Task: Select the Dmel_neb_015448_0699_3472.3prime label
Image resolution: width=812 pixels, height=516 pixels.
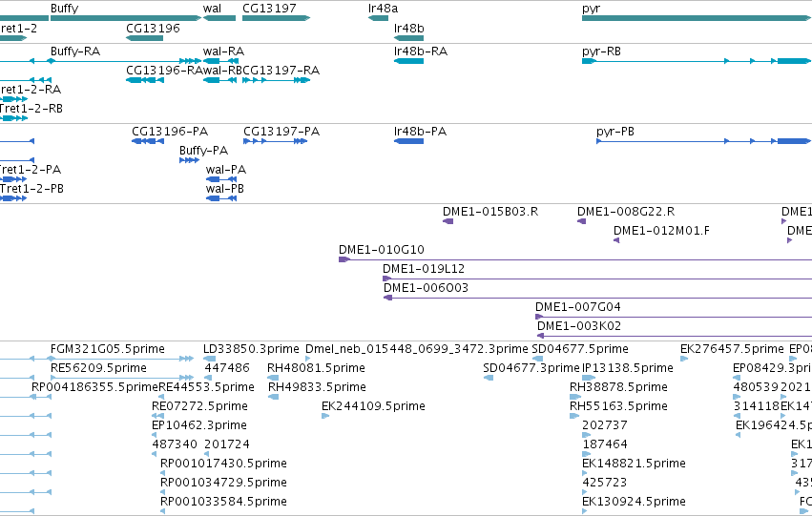Action: [417, 349]
